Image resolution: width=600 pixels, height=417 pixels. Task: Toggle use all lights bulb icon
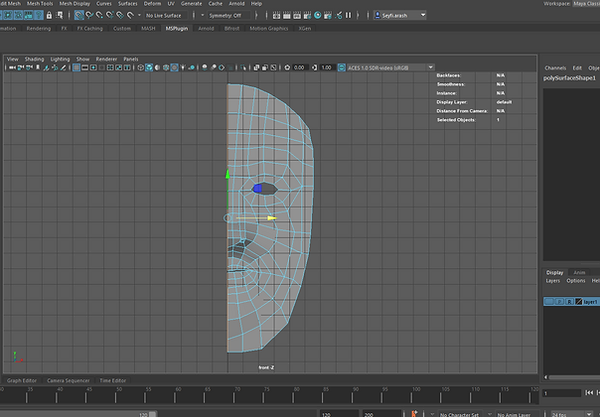click(x=183, y=68)
